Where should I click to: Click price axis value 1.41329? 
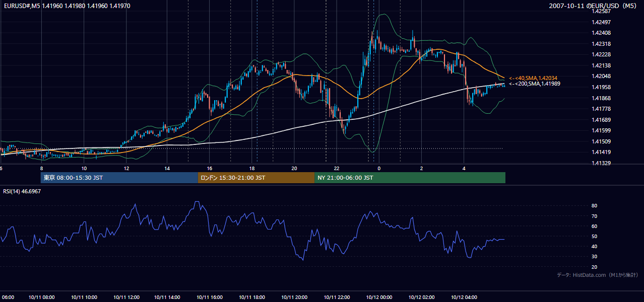[601, 163]
